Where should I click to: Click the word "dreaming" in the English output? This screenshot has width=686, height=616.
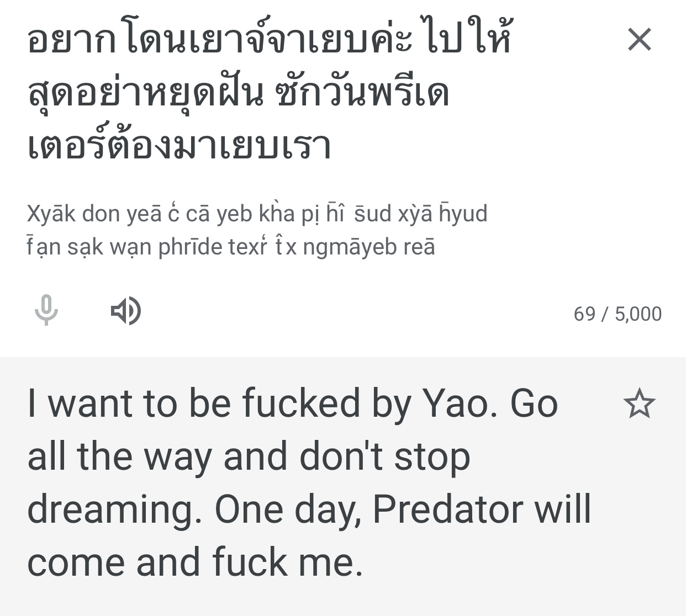point(114,509)
